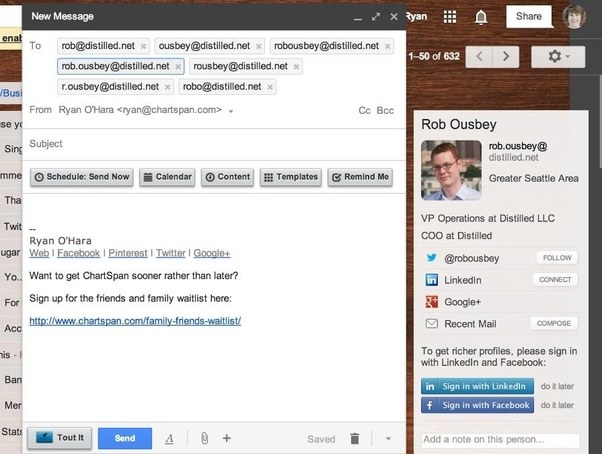Open the ChartSpan waitlist URL
Viewport: 602px width, 454px height.
tap(135, 321)
